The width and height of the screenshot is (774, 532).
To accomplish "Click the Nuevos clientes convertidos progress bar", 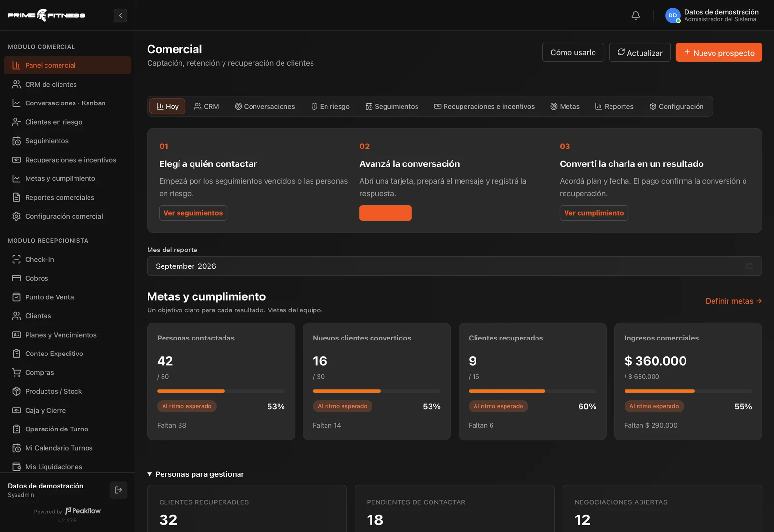I will click(x=377, y=391).
